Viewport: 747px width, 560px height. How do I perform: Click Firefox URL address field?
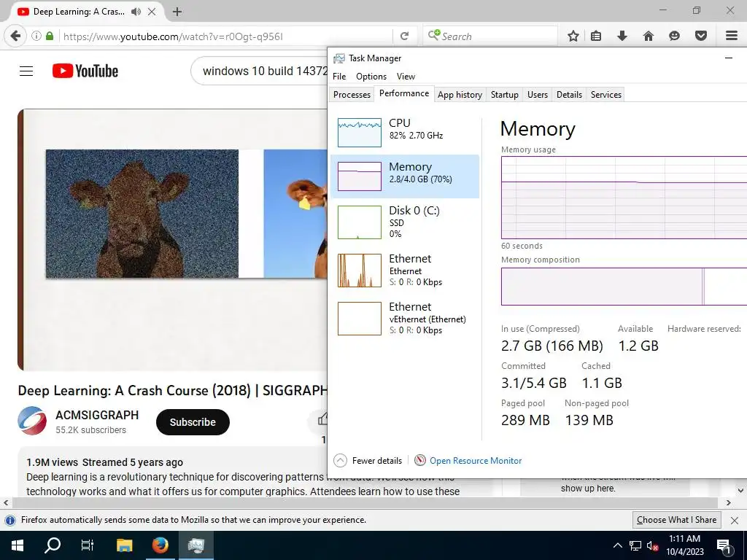[228, 36]
